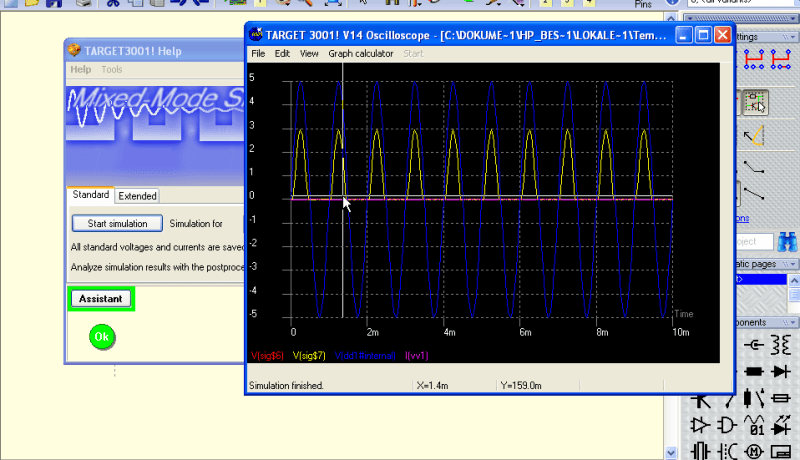Screen dimensions: 800x460
Task: Open the View menu in Oscilloscope
Action: pyautogui.click(x=309, y=53)
